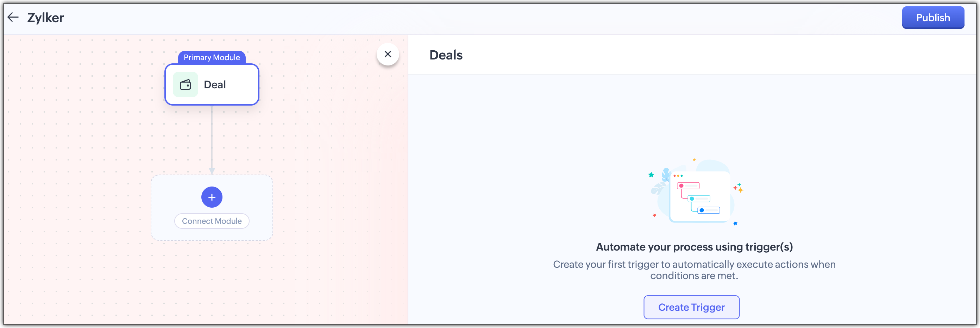Image resolution: width=980 pixels, height=328 pixels.
Task: Click the teal star in the illustration
Action: (651, 175)
